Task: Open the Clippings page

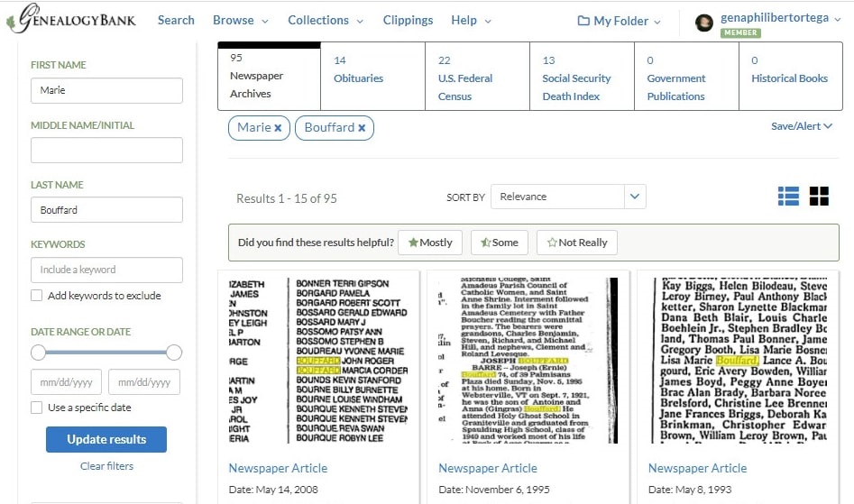Action: point(408,20)
